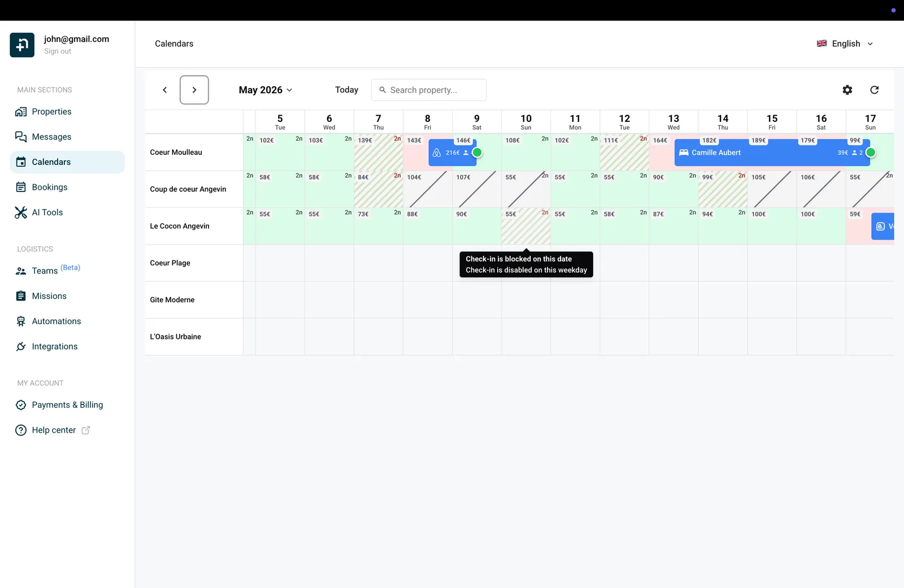Click the 10 Sun date header
Image resolution: width=904 pixels, height=588 pixels.
(526, 121)
